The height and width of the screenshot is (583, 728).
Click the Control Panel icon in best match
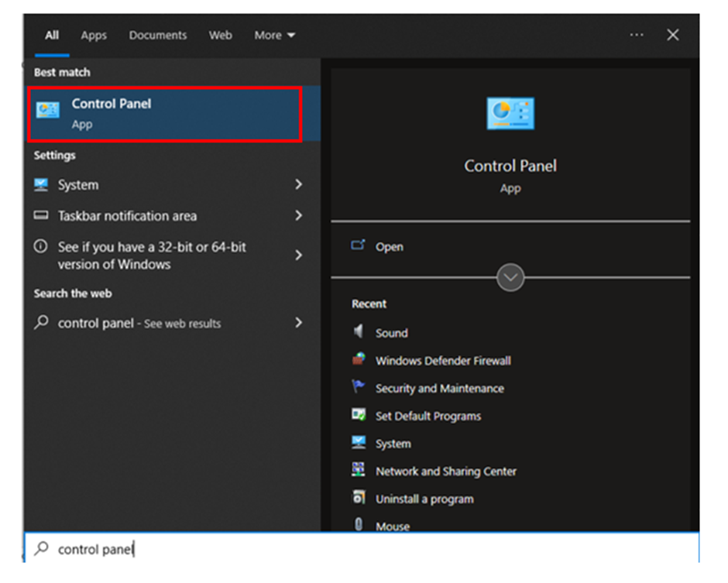point(48,111)
